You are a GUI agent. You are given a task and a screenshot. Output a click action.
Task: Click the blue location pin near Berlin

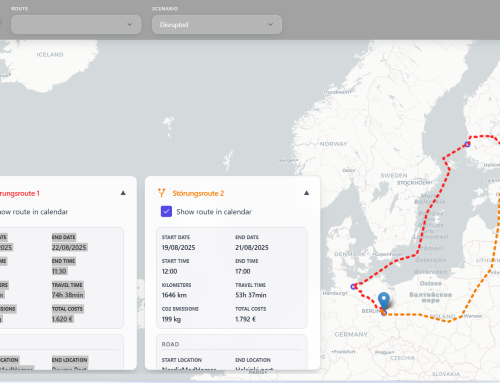pyautogui.click(x=384, y=301)
